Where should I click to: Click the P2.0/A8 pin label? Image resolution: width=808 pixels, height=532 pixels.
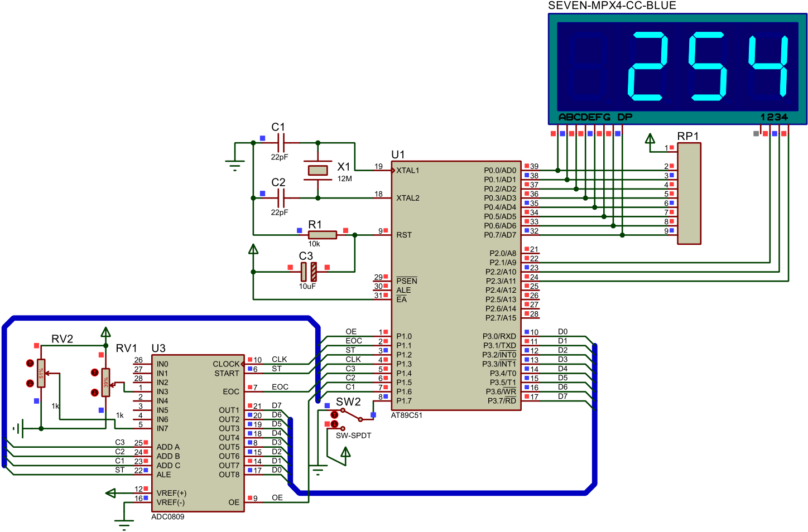503,253
